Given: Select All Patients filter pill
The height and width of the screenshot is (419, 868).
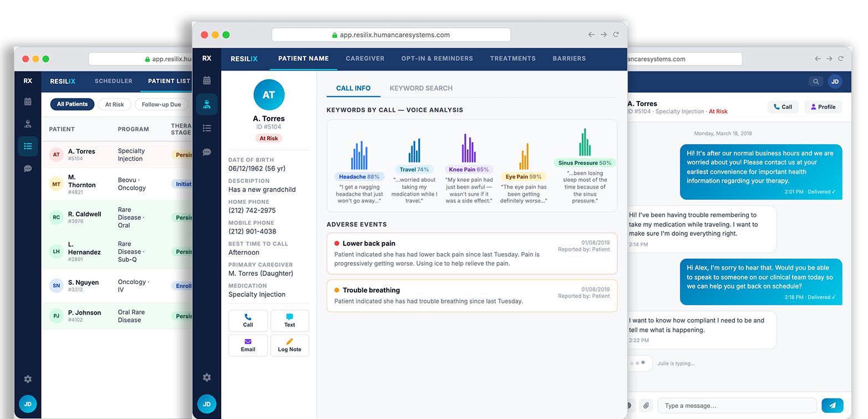Looking at the screenshot, I should (72, 104).
